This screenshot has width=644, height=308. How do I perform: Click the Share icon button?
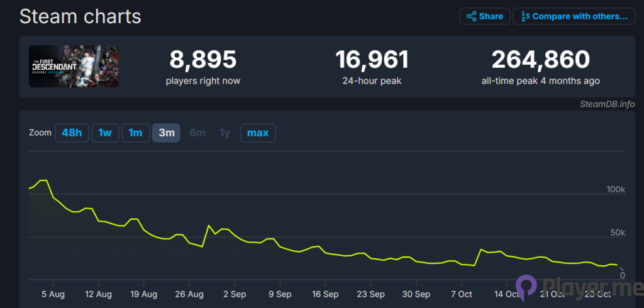tap(484, 16)
